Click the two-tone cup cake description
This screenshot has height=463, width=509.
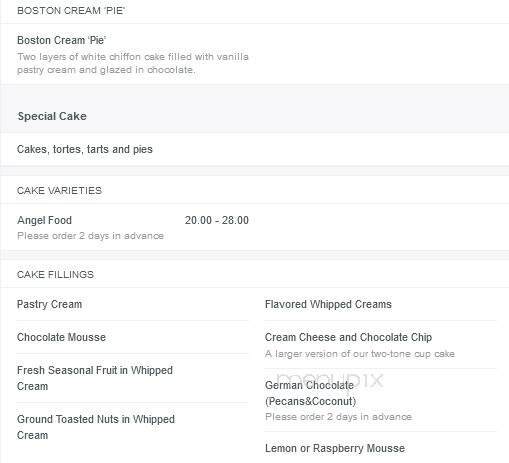[360, 354]
